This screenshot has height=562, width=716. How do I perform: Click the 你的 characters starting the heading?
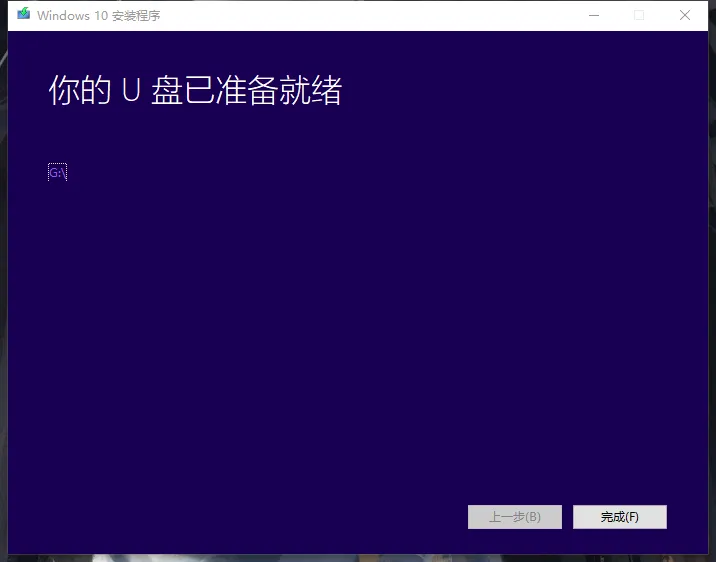tap(79, 91)
